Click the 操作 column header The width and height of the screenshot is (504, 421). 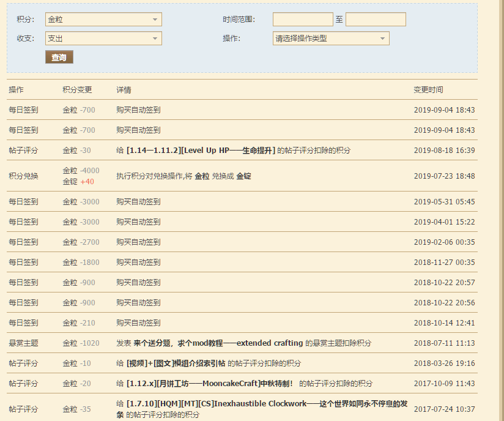point(16,90)
